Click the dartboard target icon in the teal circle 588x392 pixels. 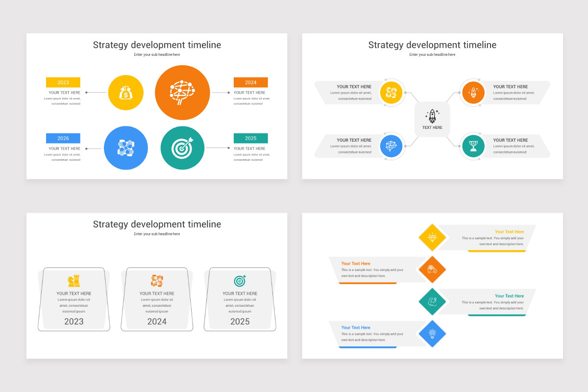click(x=182, y=148)
